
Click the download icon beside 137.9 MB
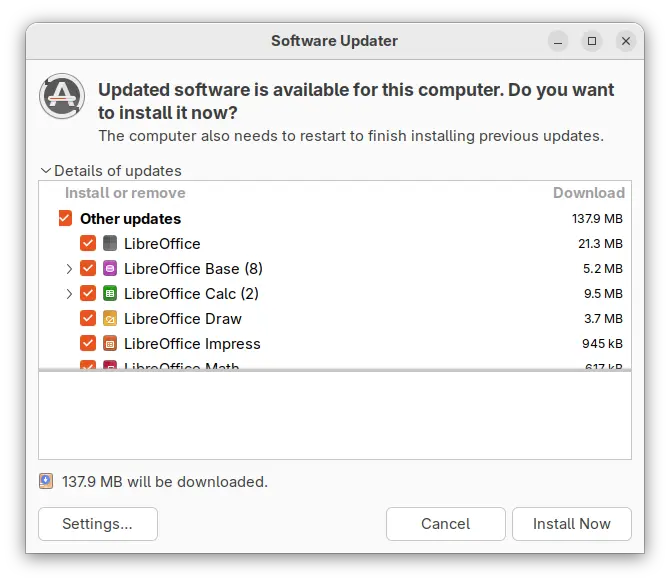click(46, 481)
